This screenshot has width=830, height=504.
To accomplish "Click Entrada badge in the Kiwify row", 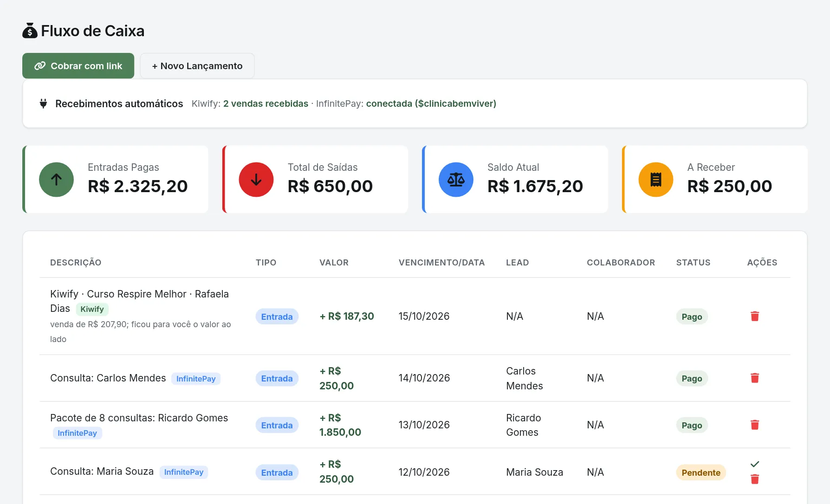I will 277,317.
